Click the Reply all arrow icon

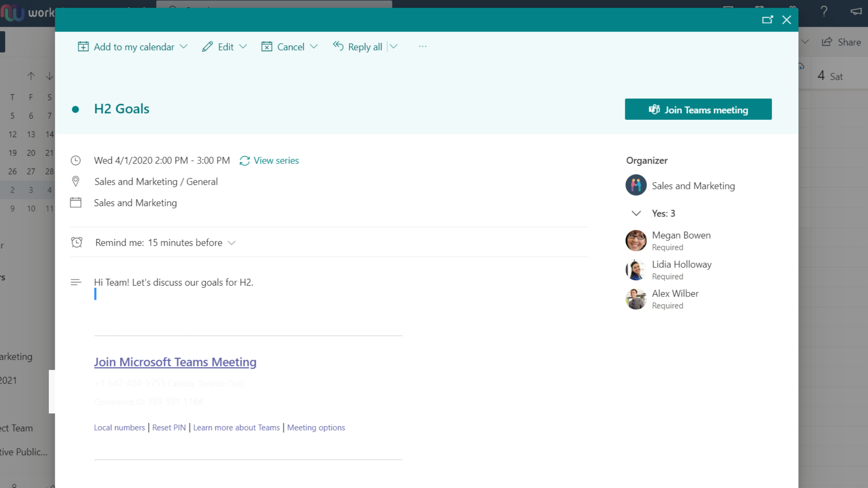pos(338,46)
